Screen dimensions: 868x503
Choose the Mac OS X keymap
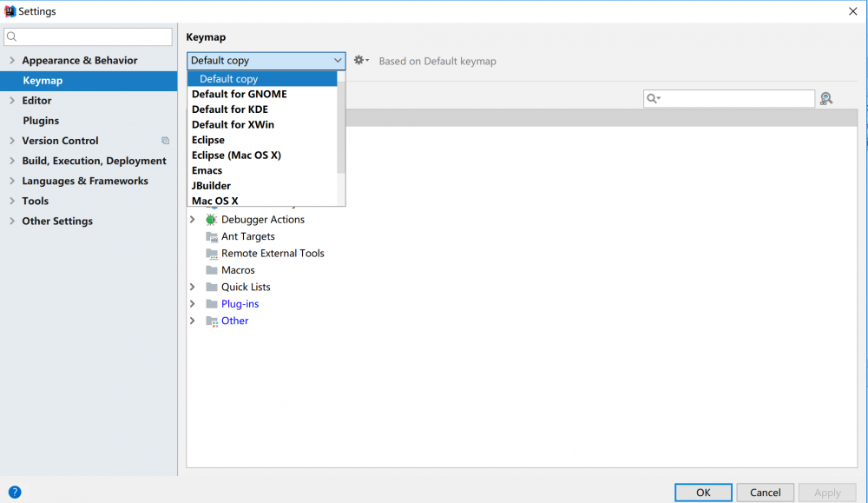[262, 201]
